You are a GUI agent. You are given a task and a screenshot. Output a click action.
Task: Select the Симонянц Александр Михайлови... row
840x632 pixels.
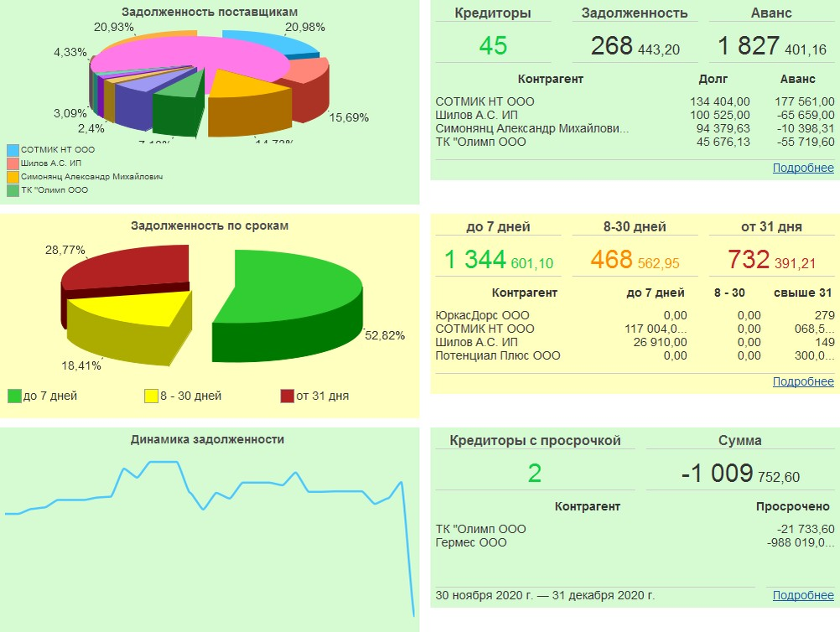pyautogui.click(x=635, y=128)
